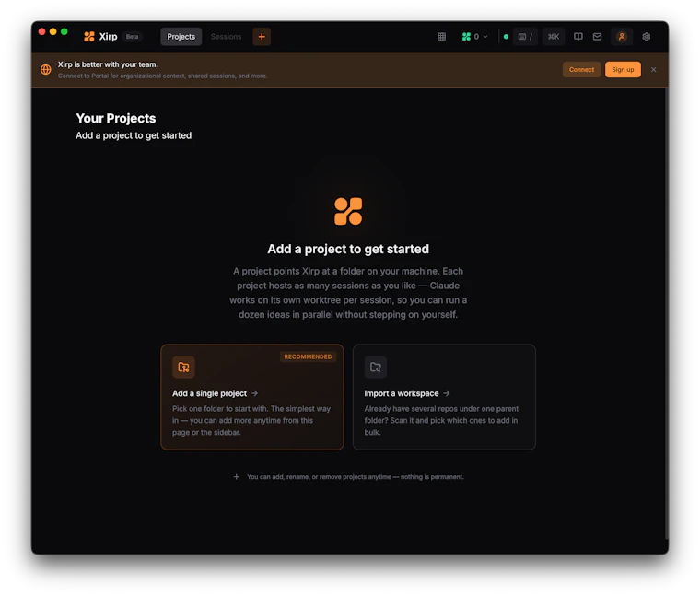Click the orange plus new button
The height and width of the screenshot is (596, 700).
262,37
